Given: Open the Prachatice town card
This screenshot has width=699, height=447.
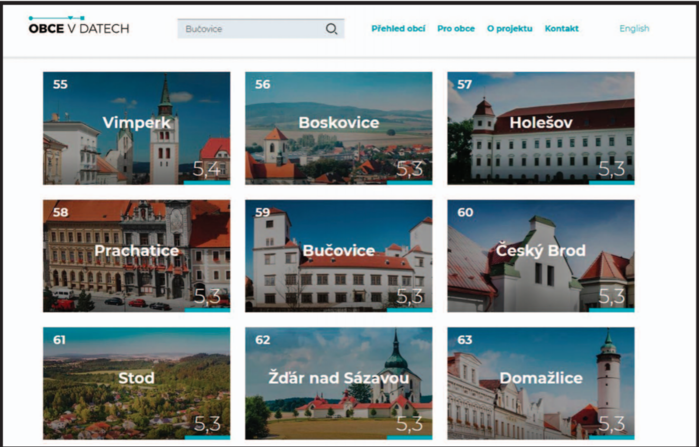Looking at the screenshot, I should click(136, 255).
